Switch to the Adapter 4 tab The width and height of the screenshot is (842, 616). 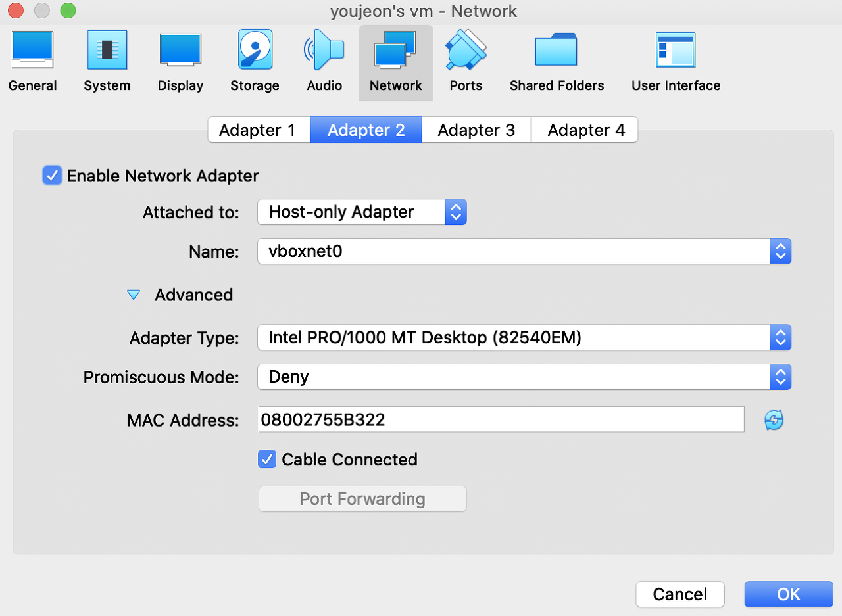585,130
